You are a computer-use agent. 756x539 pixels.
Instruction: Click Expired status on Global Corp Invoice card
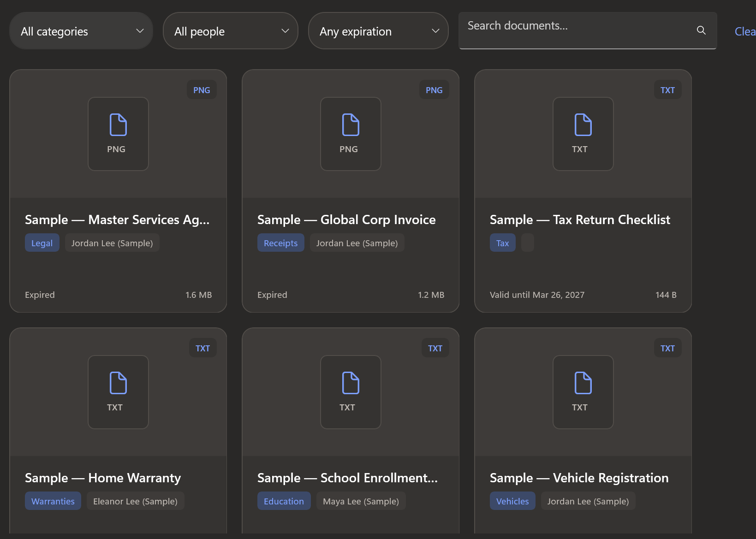(x=272, y=295)
